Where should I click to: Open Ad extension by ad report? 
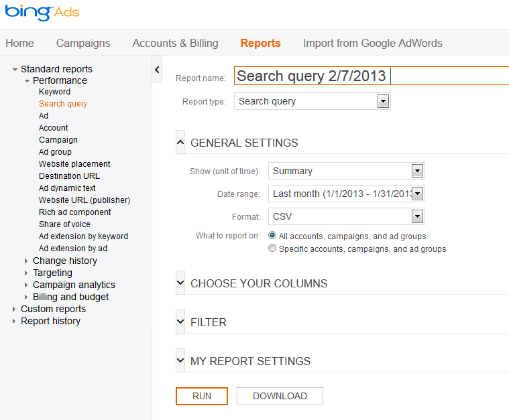(x=72, y=248)
